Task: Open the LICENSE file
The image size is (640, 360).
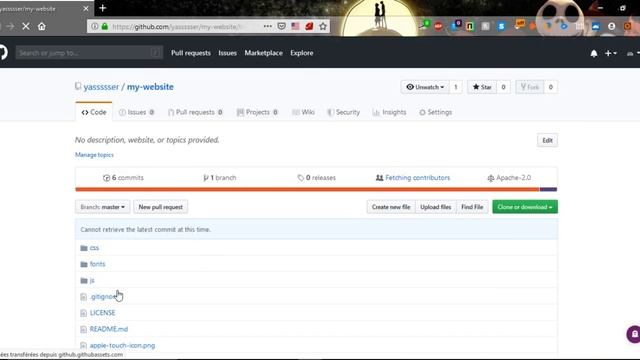Action: [x=102, y=313]
